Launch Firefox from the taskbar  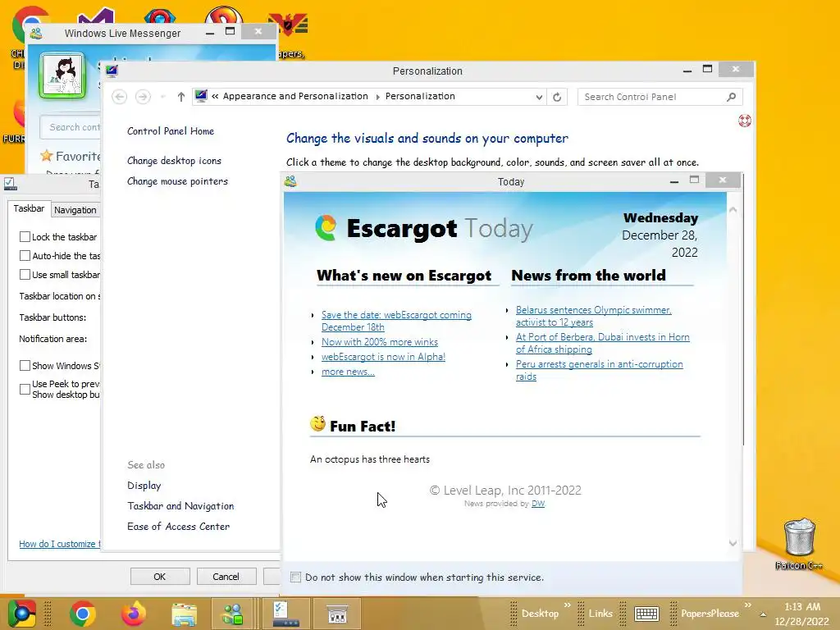(134, 614)
